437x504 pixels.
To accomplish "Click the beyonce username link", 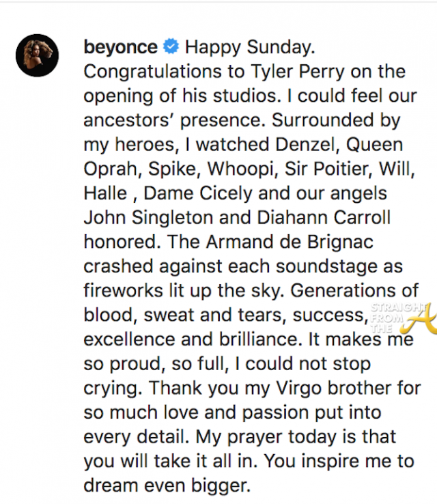I will tap(121, 47).
